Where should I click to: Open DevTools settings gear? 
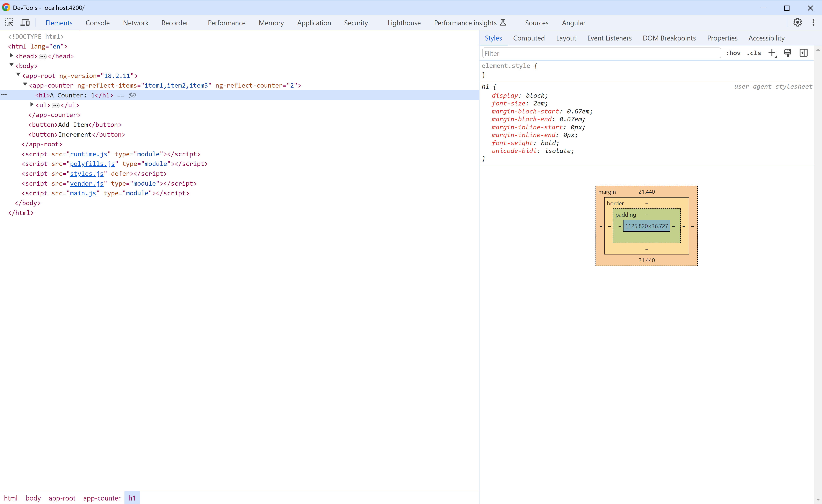point(797,23)
